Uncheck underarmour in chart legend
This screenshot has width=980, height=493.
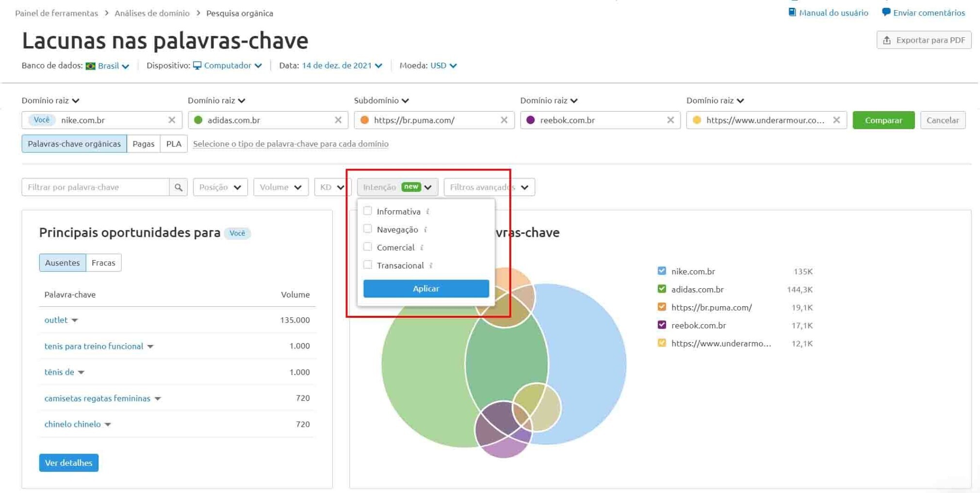point(662,343)
